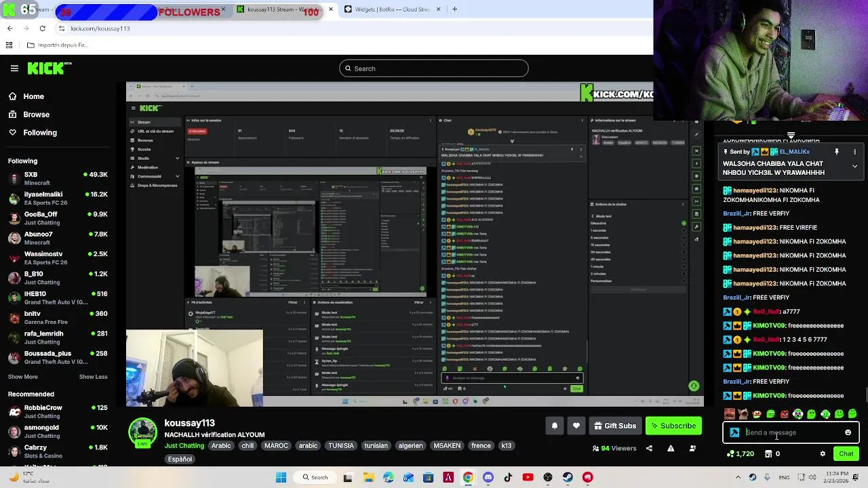Click the notification bell icon
Viewport: 868px width, 488px height.
click(x=554, y=426)
